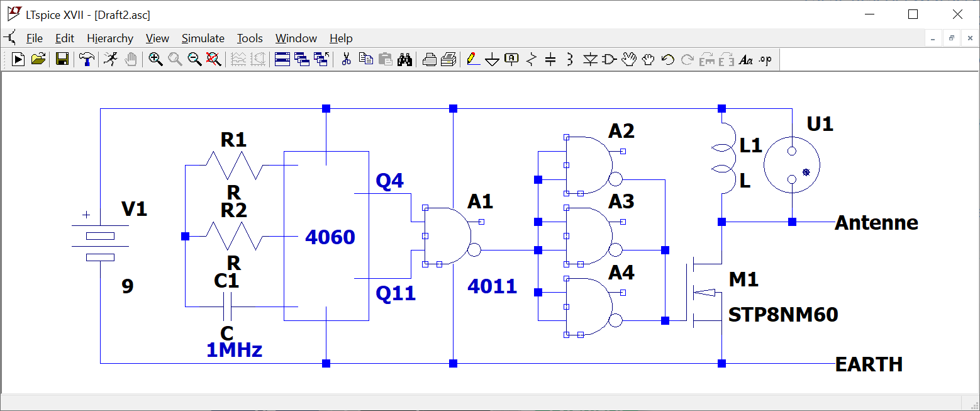The width and height of the screenshot is (980, 411).
Task: Click the 'Antenne' net label
Action: point(876,223)
